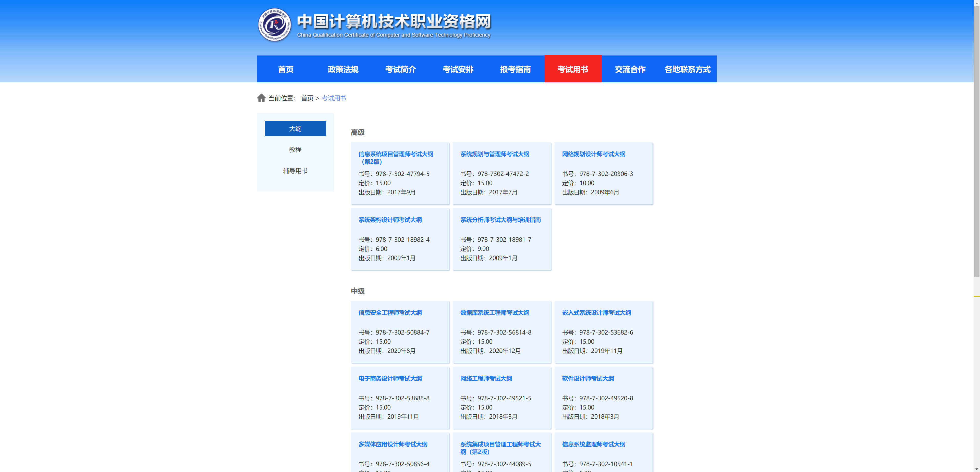Click 首页 breadcrumb link

point(307,98)
